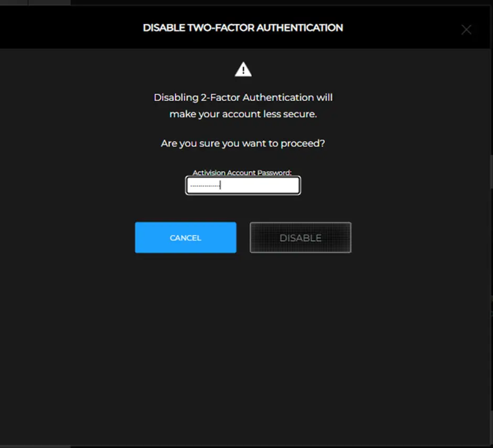The image size is (493, 448).
Task: Click the page scrollbar on right edge
Action: click(491, 173)
